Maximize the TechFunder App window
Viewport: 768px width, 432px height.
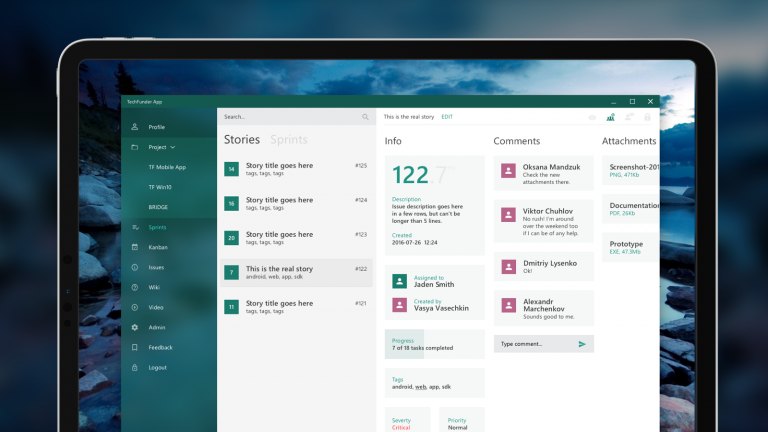click(632, 101)
